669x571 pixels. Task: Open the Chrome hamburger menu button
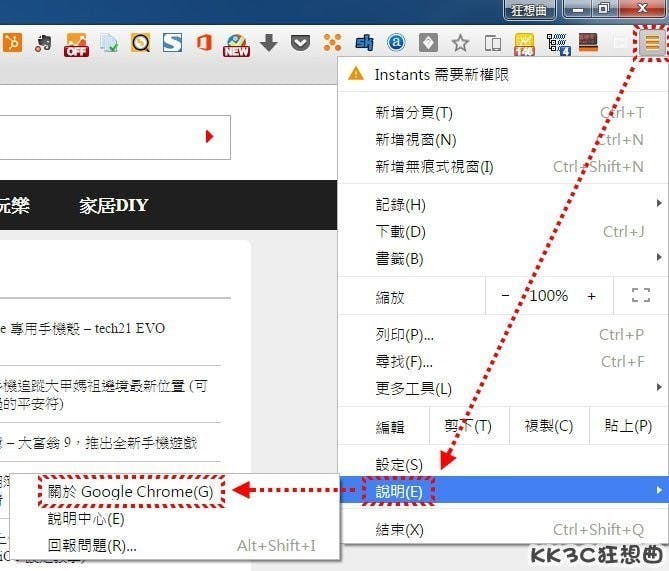click(x=652, y=43)
